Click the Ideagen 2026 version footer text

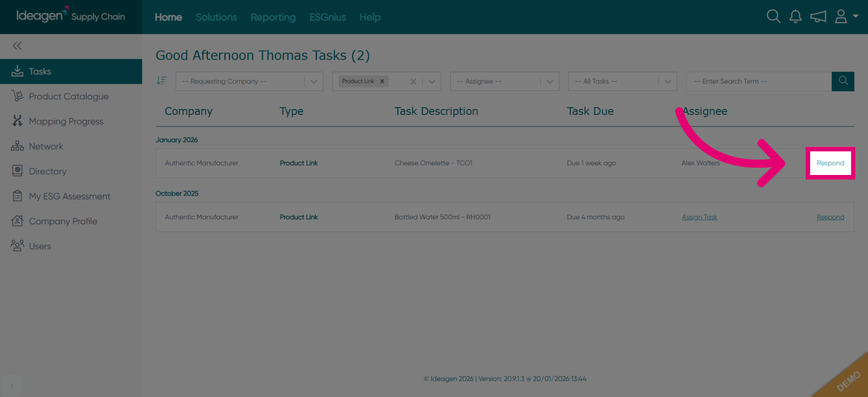(505, 379)
